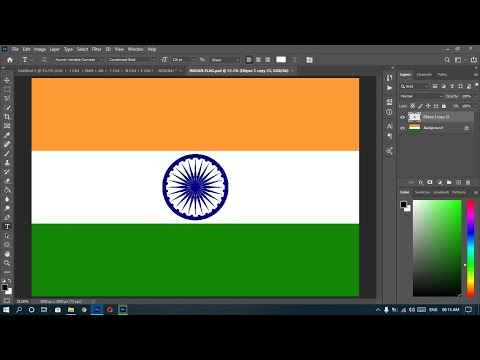480x360 pixels.
Task: Hide the Ellipse 3 copy 23 layer
Action: (402, 117)
